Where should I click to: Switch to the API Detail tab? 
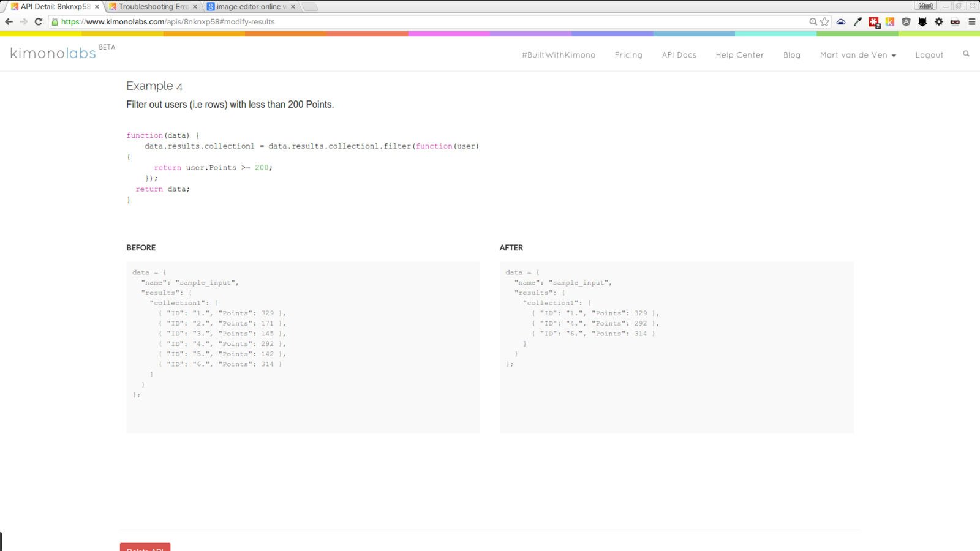click(54, 7)
